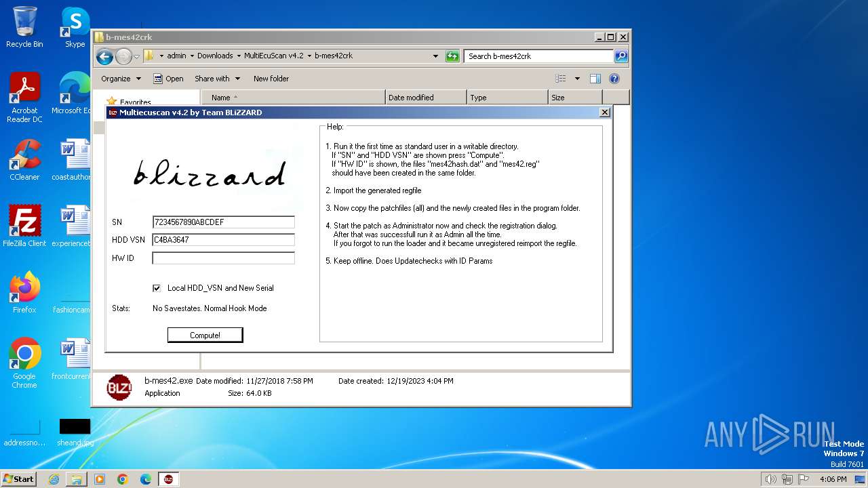This screenshot has height=488, width=868.
Task: Select the FileZilla Client desktop icon
Action: point(24,226)
